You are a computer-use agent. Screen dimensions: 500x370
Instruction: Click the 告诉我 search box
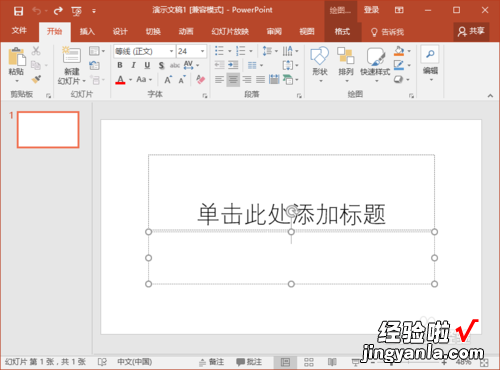tap(387, 32)
